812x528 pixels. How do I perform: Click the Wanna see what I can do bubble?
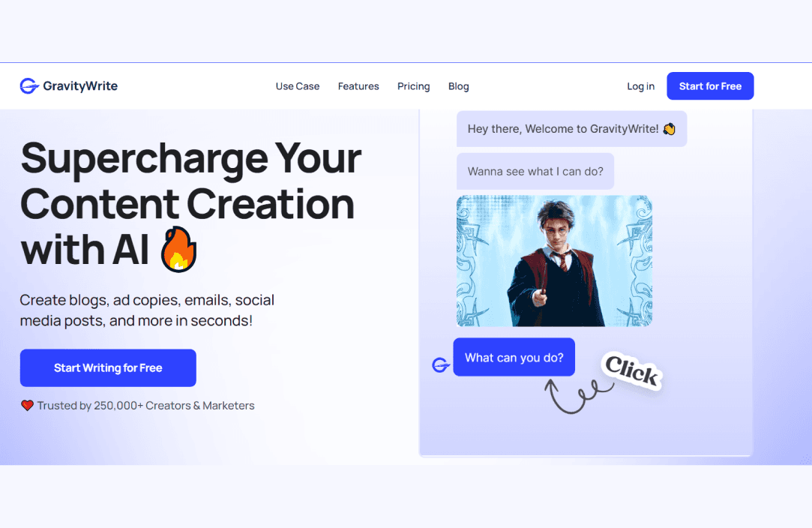[535, 171]
